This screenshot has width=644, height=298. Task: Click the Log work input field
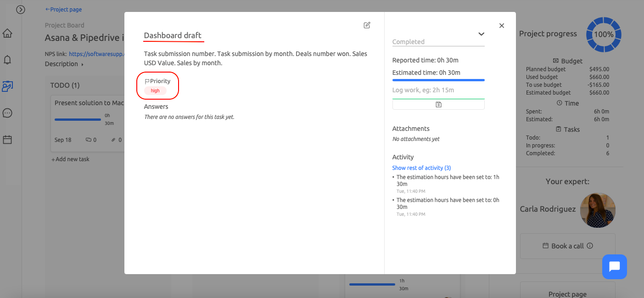(x=438, y=90)
